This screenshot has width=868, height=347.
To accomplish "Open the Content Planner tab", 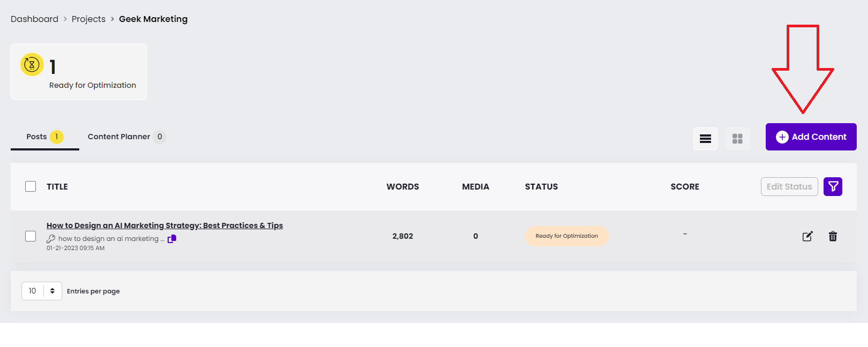I will tap(127, 137).
